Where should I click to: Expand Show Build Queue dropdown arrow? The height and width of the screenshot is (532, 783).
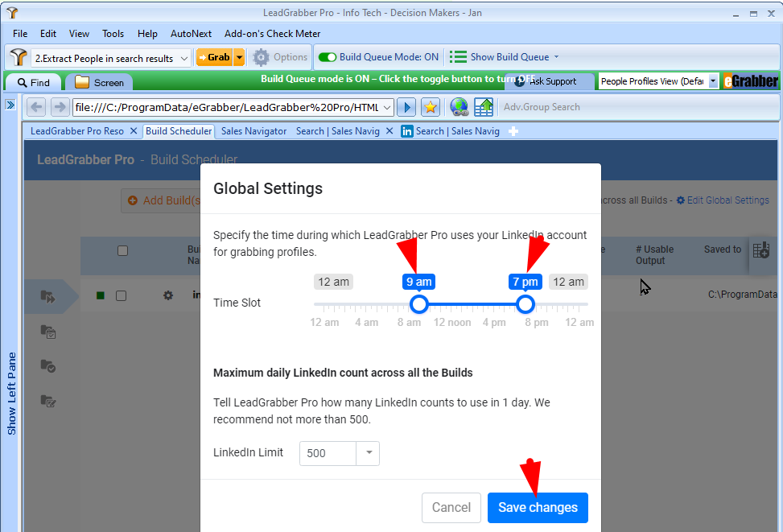556,57
